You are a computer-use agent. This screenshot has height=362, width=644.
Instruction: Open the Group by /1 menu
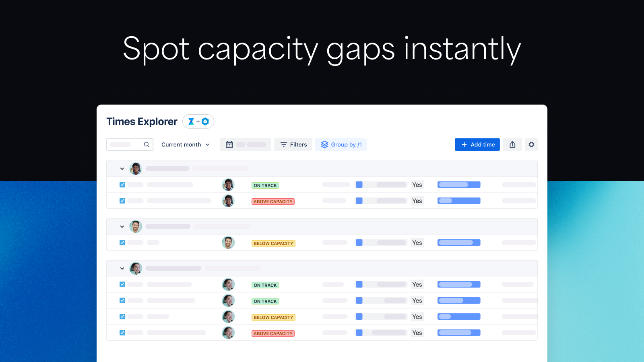[341, 145]
